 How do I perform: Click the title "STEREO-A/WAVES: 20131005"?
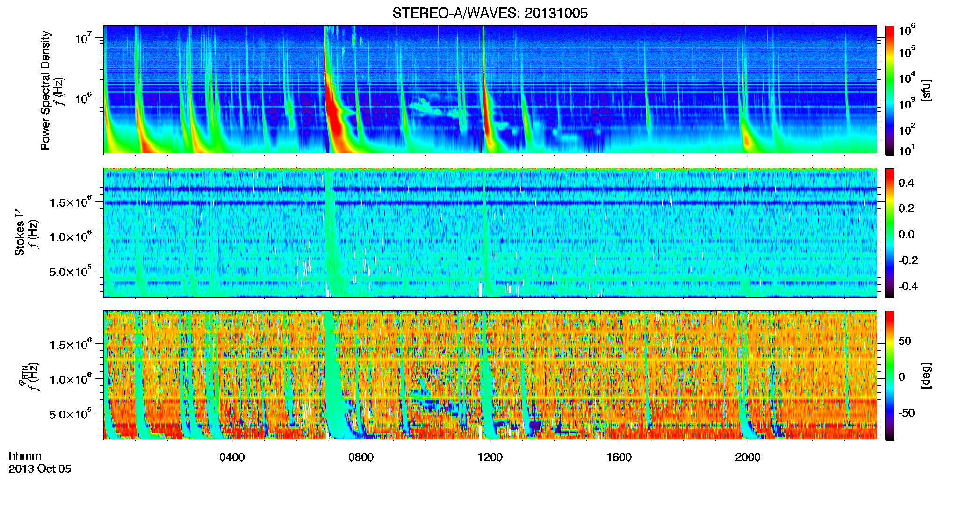[490, 14]
